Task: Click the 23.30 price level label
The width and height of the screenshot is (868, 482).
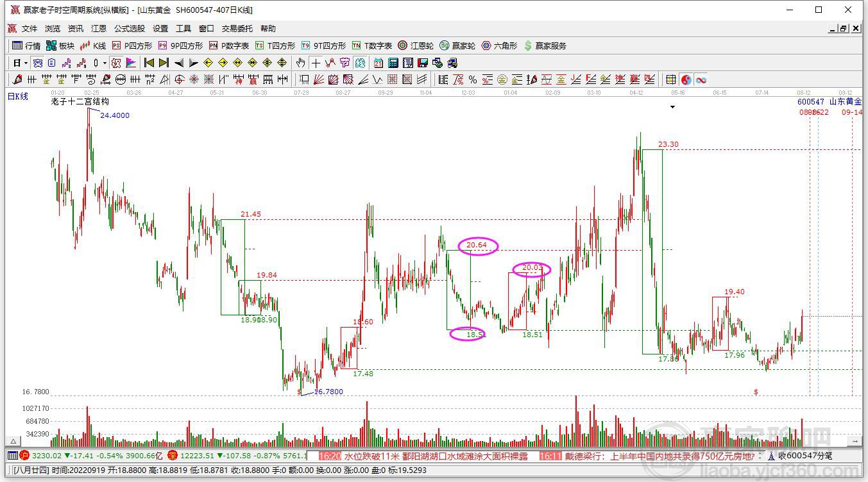Action: 668,144
